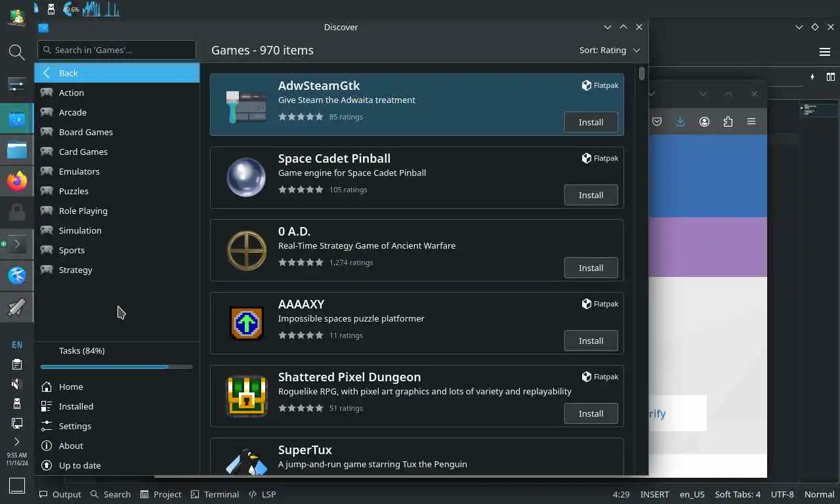The width and height of the screenshot is (840, 504).
Task: Click the 1,274 ratings text for 0 A.D.
Action: 351,262
